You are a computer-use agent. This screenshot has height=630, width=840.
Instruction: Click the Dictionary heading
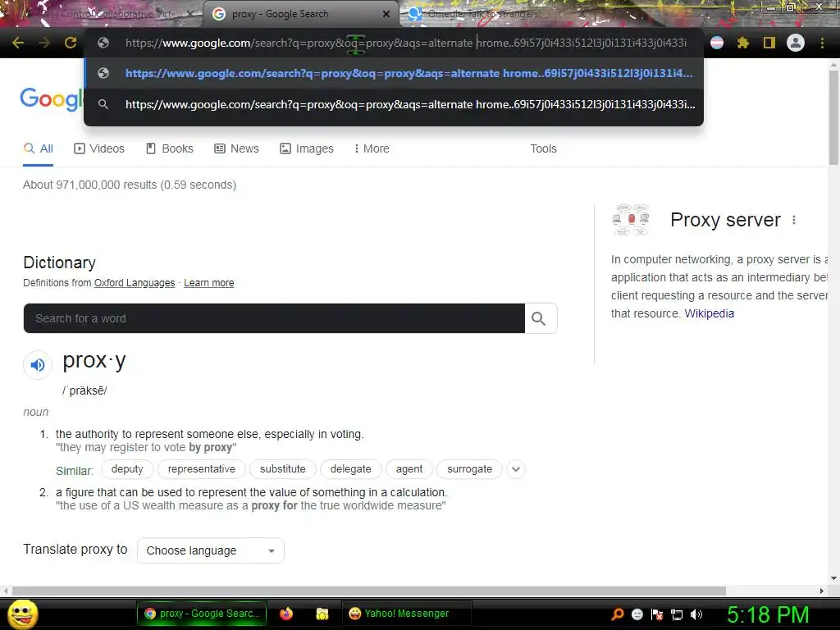point(59,262)
